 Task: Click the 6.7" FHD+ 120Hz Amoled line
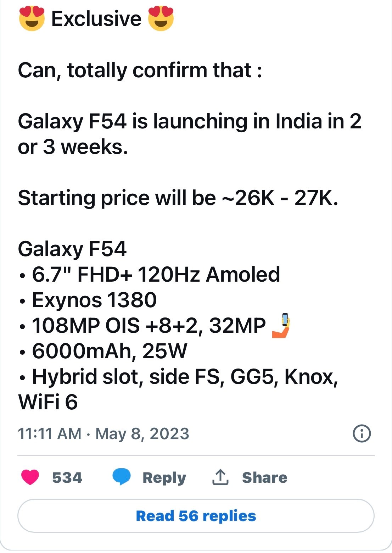pyautogui.click(x=156, y=275)
